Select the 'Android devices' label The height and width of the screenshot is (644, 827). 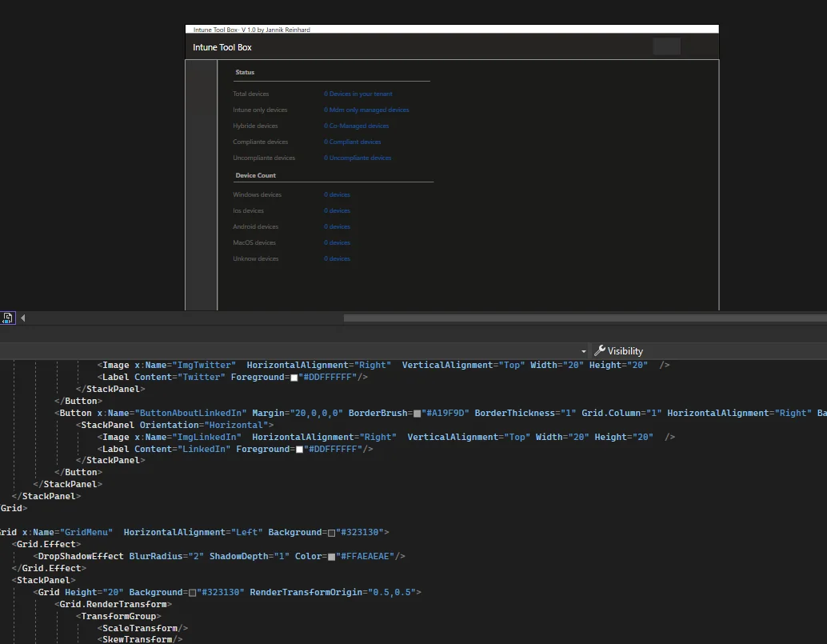point(255,226)
